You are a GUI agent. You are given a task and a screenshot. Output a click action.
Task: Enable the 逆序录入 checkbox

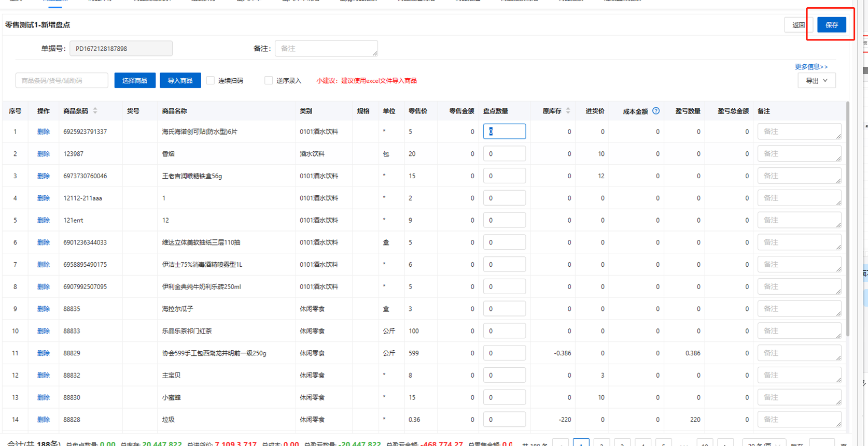pos(269,80)
